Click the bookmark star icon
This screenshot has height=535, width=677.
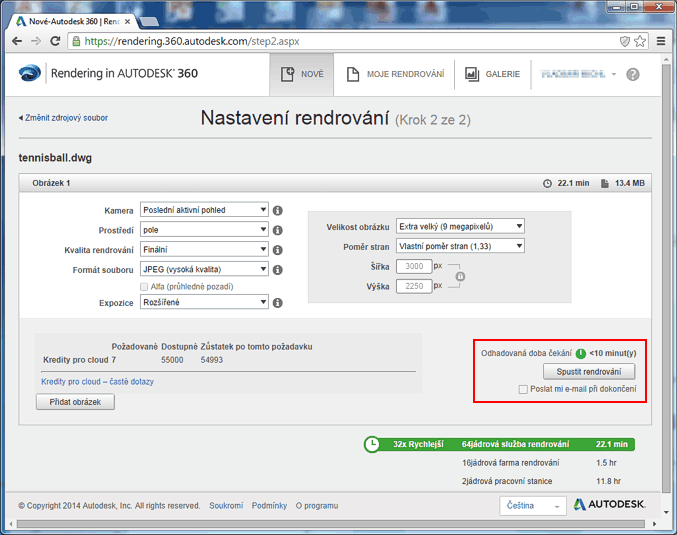(640, 41)
